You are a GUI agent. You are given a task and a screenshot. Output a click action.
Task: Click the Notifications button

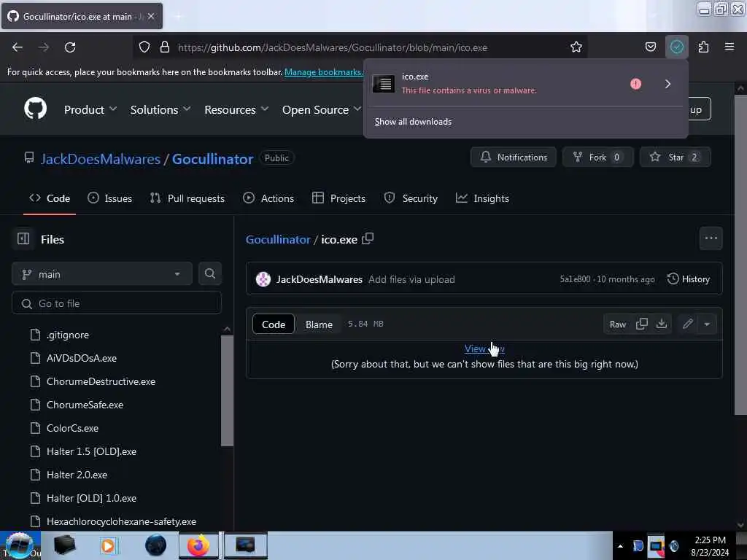[x=513, y=157]
